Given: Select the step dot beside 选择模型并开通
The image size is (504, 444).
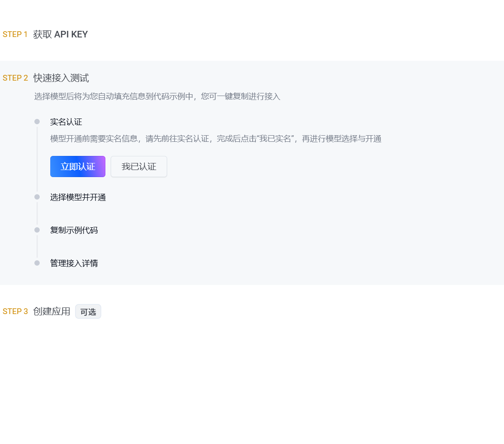Looking at the screenshot, I should [x=37, y=197].
